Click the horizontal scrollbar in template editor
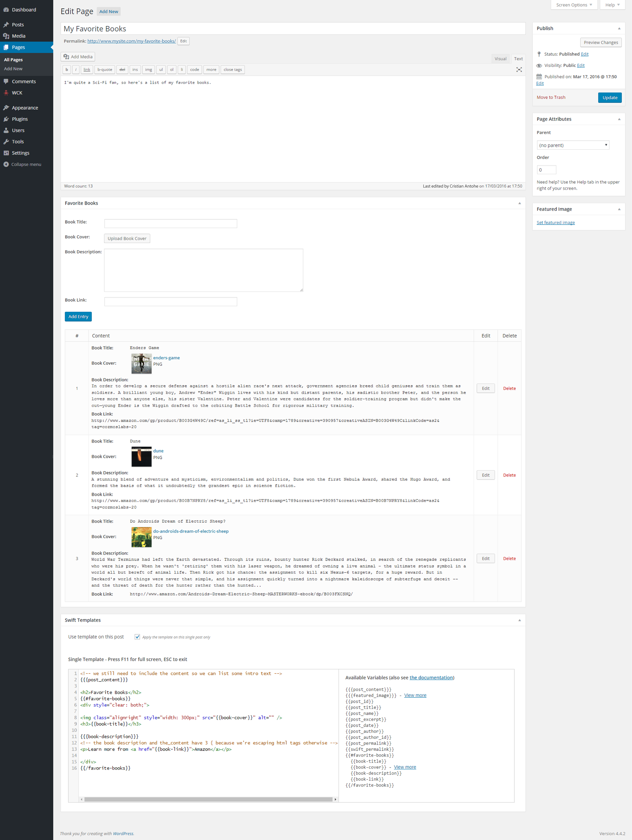 (x=208, y=799)
